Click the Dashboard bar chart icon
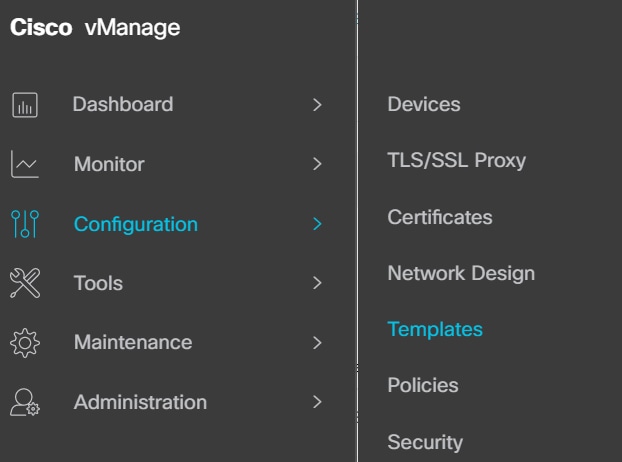The height and width of the screenshot is (462, 622). 25,105
